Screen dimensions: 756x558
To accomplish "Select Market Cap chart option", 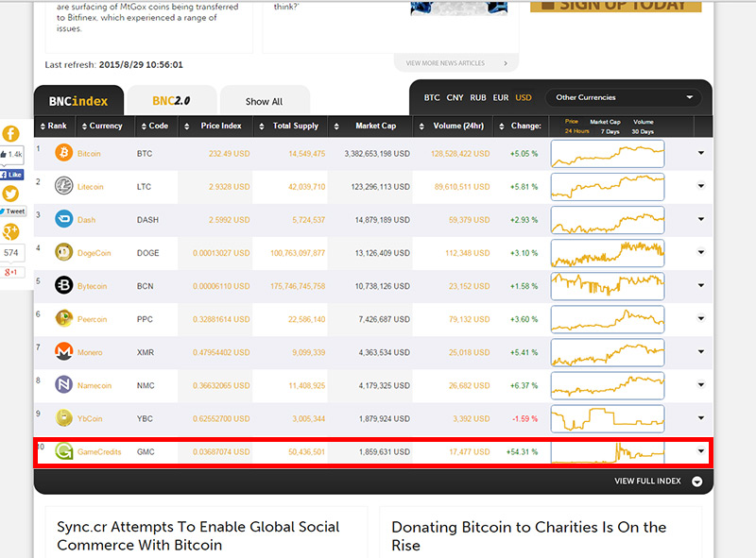I will click(x=605, y=122).
